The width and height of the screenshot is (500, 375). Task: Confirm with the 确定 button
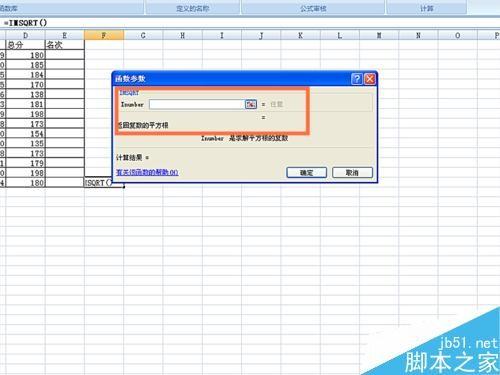pyautogui.click(x=306, y=172)
